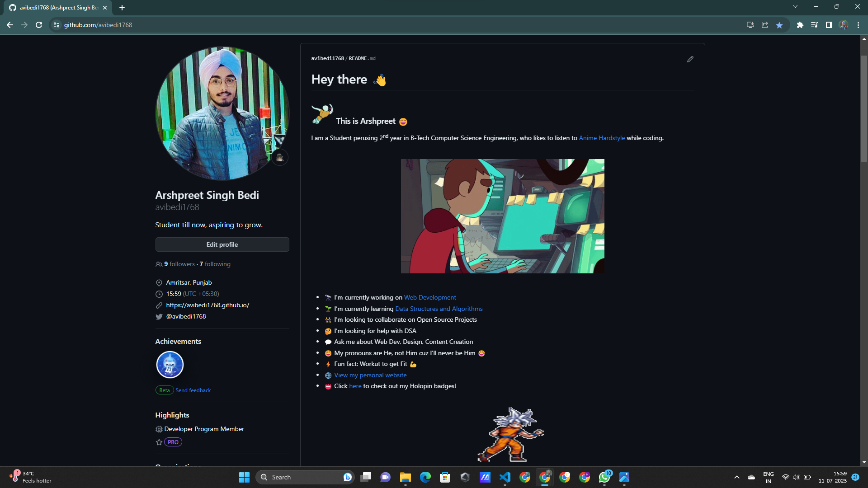Click the share page icon in address bar
The width and height of the screenshot is (868, 488).
pos(765,25)
